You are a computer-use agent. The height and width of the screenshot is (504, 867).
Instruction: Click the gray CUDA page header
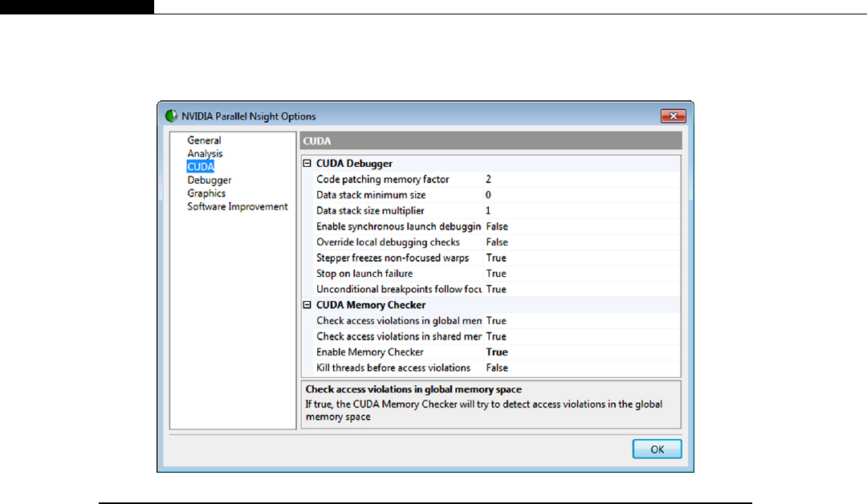tap(491, 141)
